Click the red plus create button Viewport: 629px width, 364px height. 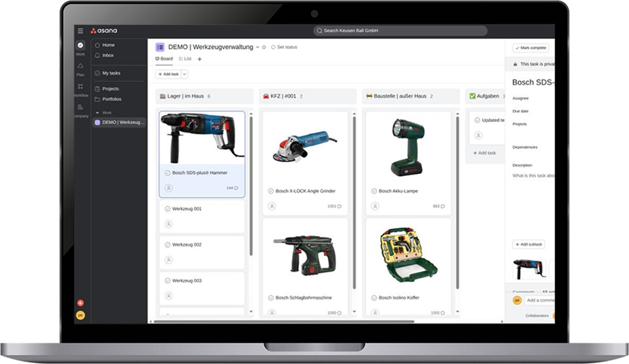pos(80,303)
